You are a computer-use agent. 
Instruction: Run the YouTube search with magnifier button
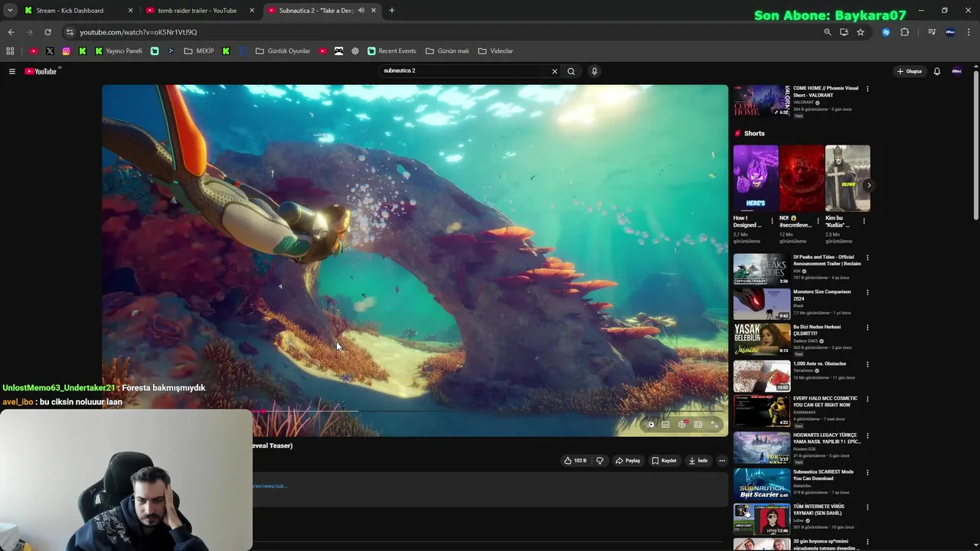(571, 71)
